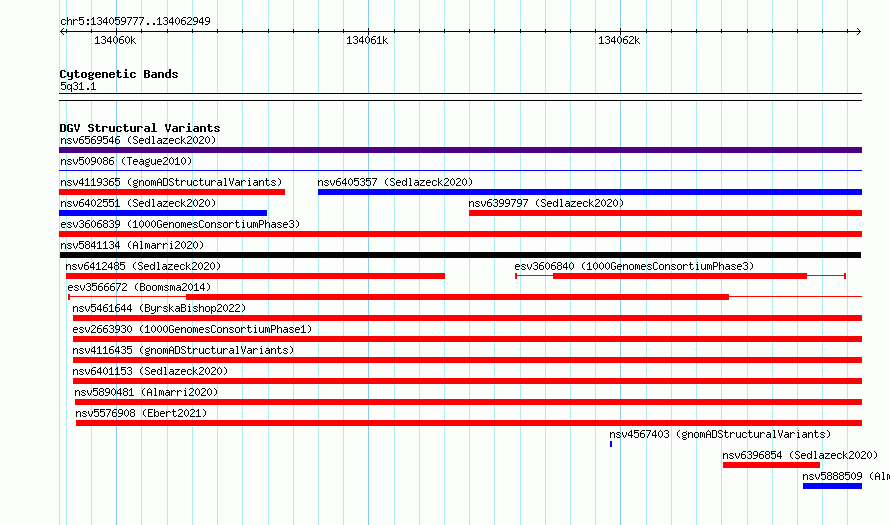Click the nsv5576908 (Ebert2021) label
The height and width of the screenshot is (525, 890).
(x=141, y=413)
